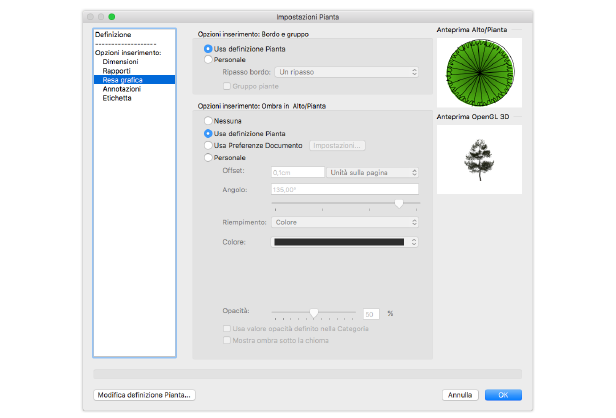Choose Usa Preferenze Documento radio button
616x418 pixels.
208,145
